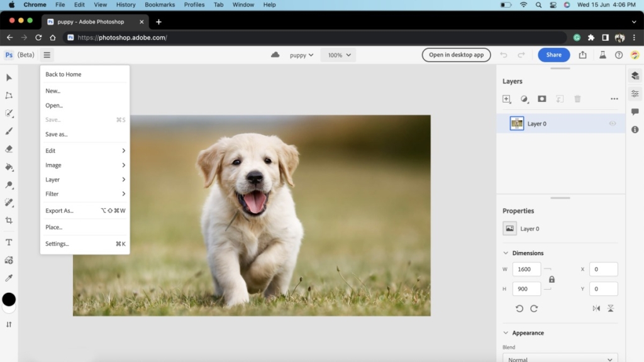Image resolution: width=644 pixels, height=362 pixels.
Task: Toggle the aspect ratio lock
Action: tap(552, 279)
